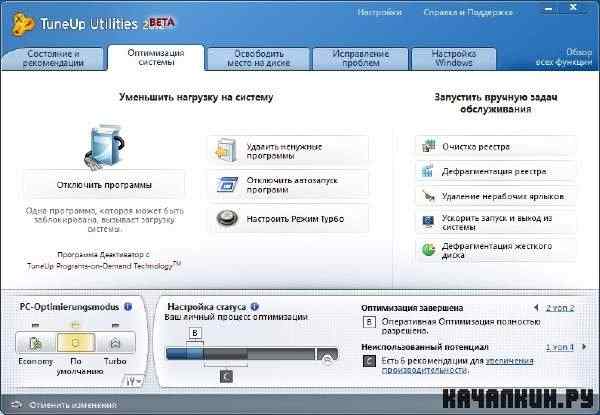Click Удалить ненужные программы button
Viewport: 600px width, 415px height.
tap(289, 150)
